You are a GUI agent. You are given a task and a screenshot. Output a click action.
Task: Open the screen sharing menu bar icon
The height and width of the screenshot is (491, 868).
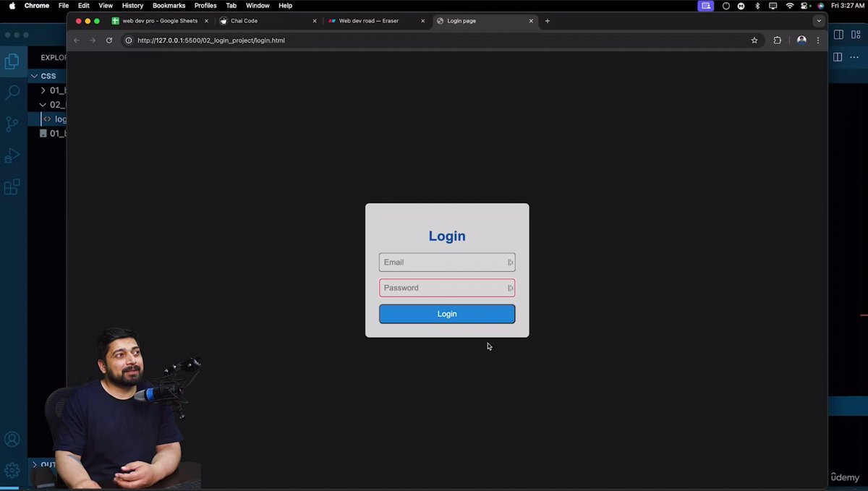pyautogui.click(x=705, y=6)
